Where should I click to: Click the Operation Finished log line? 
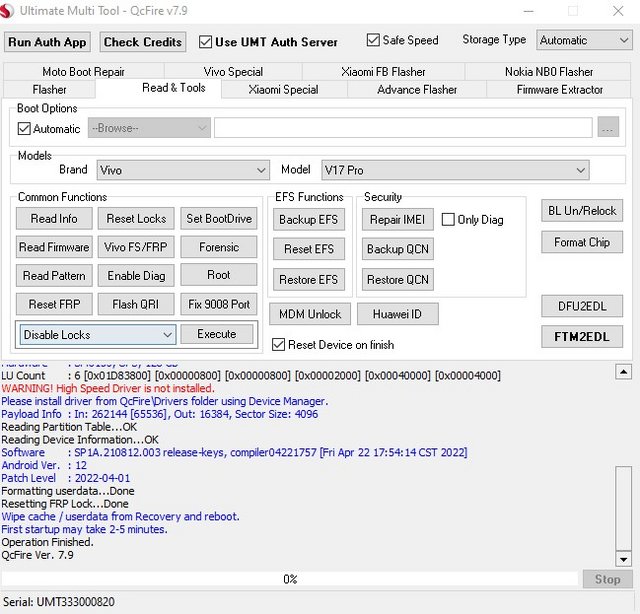(47, 542)
